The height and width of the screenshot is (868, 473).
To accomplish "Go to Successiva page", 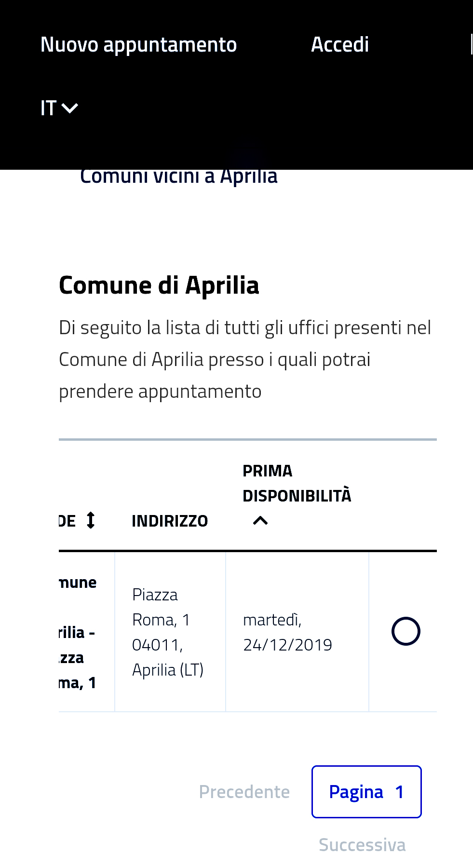I will click(362, 845).
